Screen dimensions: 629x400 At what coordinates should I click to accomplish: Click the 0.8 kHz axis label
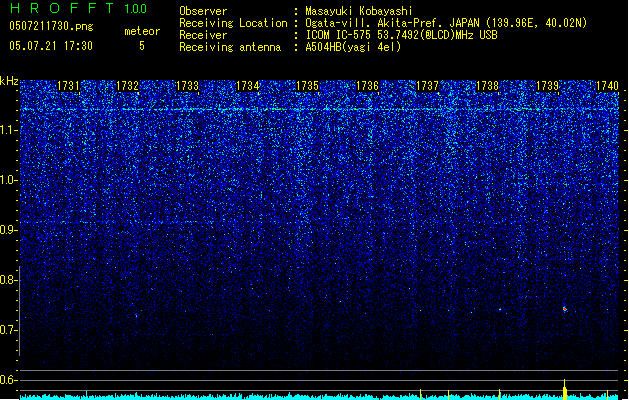(8, 280)
